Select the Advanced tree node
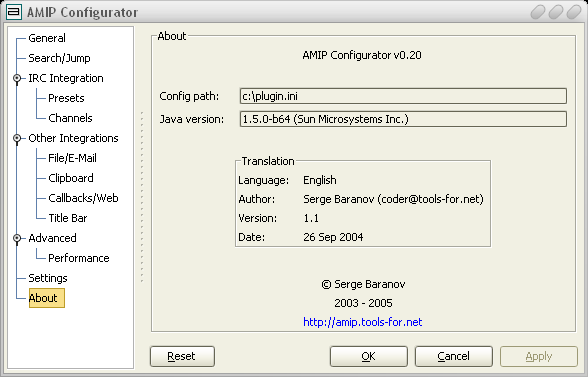Viewport: 588px width, 377px height. (x=52, y=238)
